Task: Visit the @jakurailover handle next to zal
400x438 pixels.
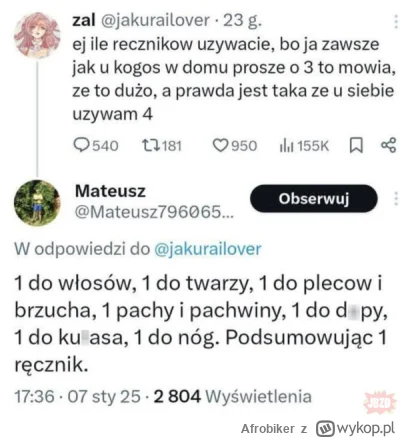Action: (x=155, y=21)
